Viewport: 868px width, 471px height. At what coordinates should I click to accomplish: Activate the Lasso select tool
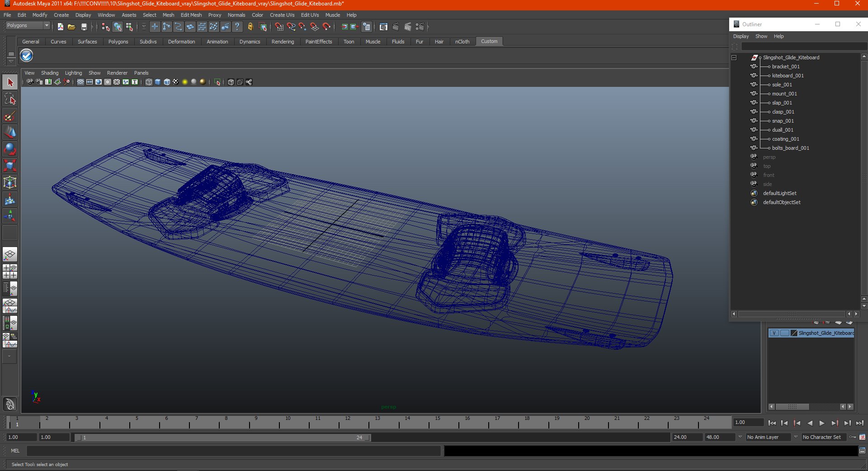click(x=10, y=99)
